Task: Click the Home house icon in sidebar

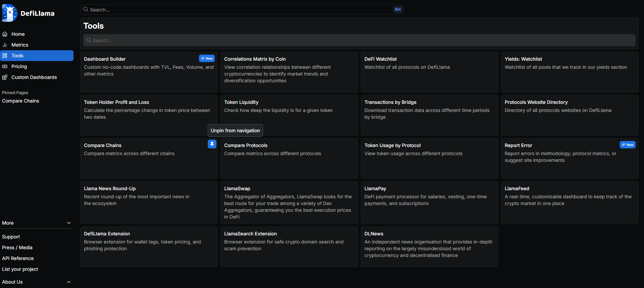Action: [5, 34]
